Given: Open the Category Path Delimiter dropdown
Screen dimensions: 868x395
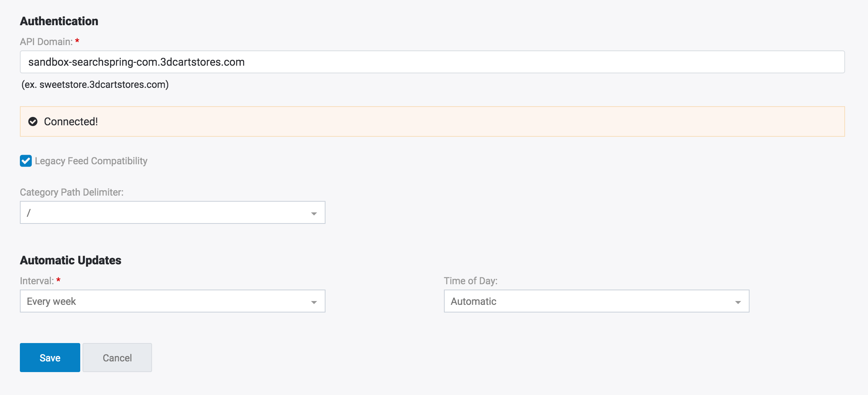Looking at the screenshot, I should pyautogui.click(x=172, y=212).
